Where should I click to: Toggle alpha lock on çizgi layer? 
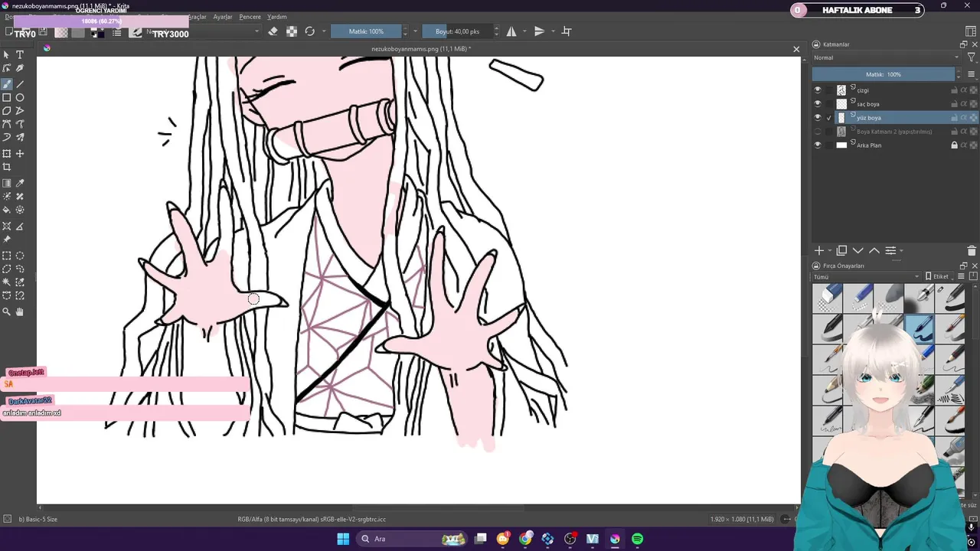coord(973,90)
